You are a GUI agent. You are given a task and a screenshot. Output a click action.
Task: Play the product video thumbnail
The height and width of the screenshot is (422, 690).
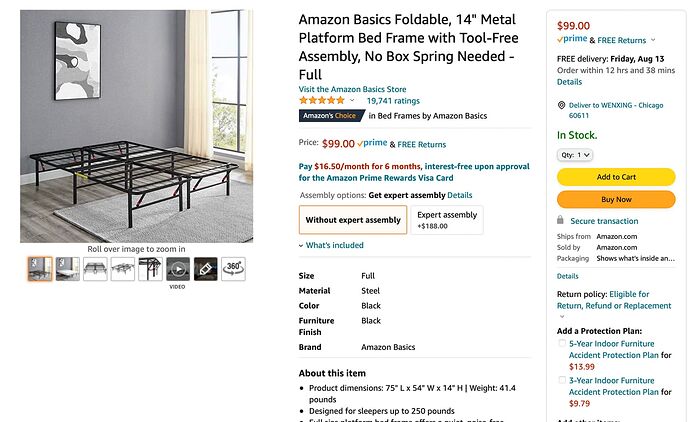pos(177,268)
